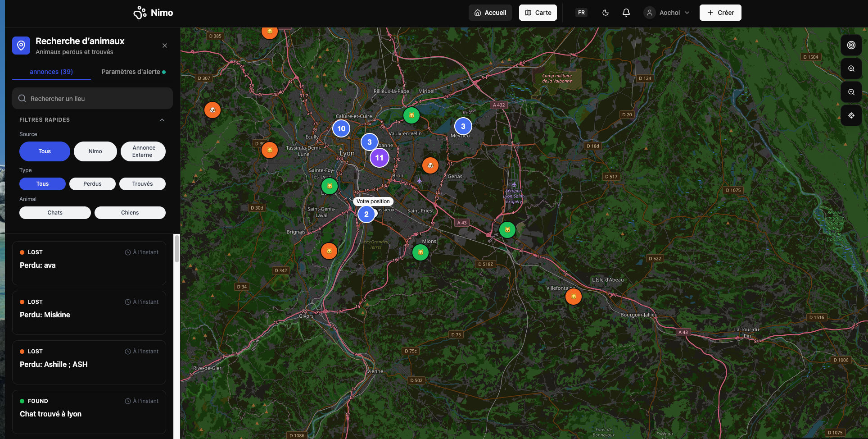Image resolution: width=868 pixels, height=439 pixels.
Task: Toggle dark mode moon icon
Action: 606,13
